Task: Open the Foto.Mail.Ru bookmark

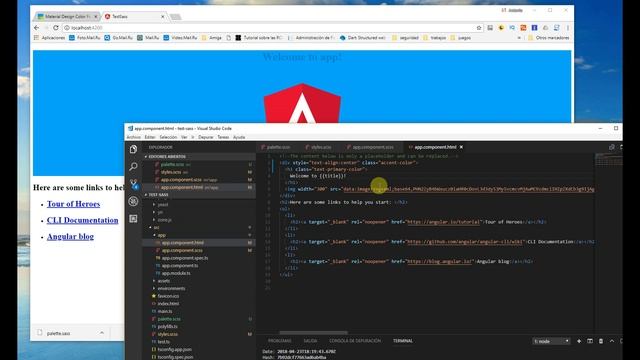Action: (84, 38)
